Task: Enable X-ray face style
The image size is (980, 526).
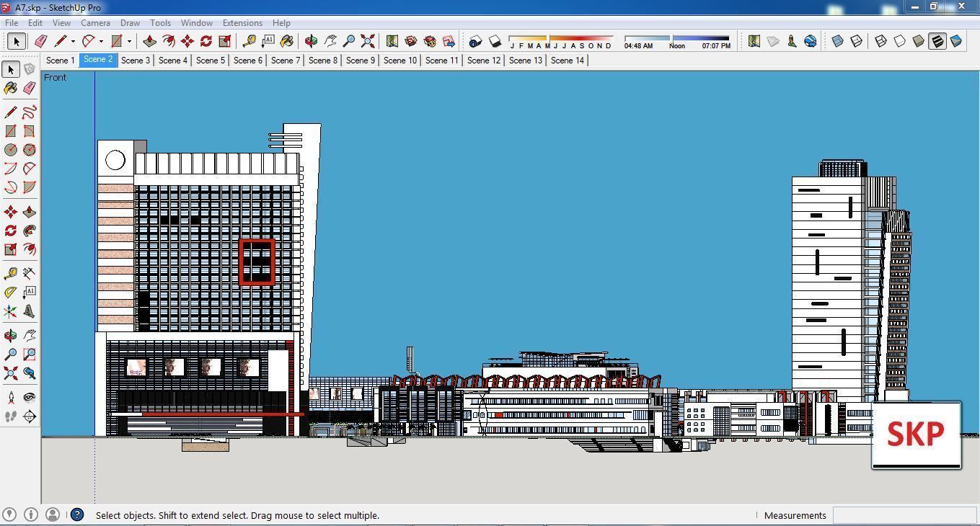Action: pos(838,41)
